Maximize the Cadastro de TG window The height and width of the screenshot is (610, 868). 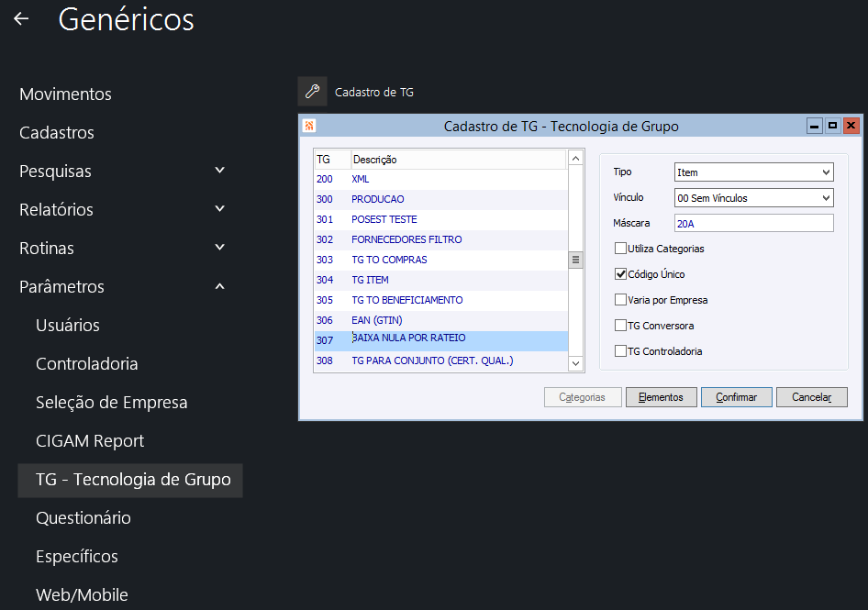pos(832,126)
